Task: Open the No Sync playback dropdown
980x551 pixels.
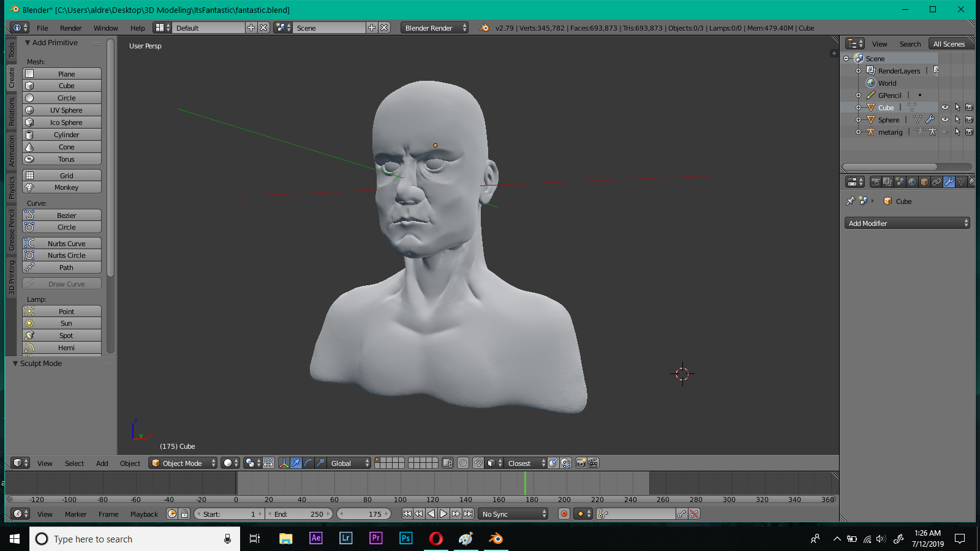Action: (x=513, y=514)
